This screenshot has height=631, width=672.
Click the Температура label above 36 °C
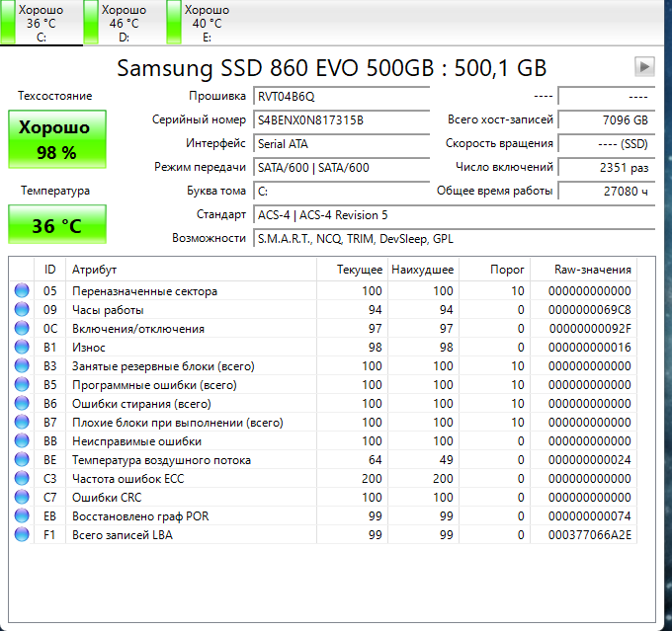coord(55,191)
